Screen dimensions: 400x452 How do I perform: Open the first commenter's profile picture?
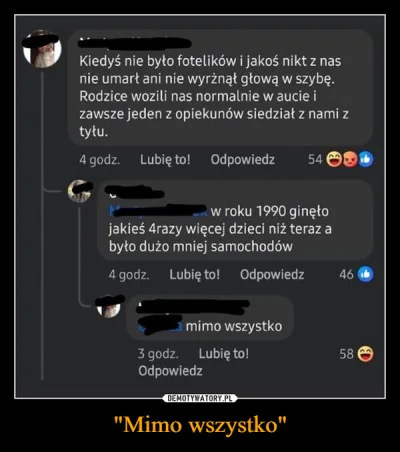[42, 49]
